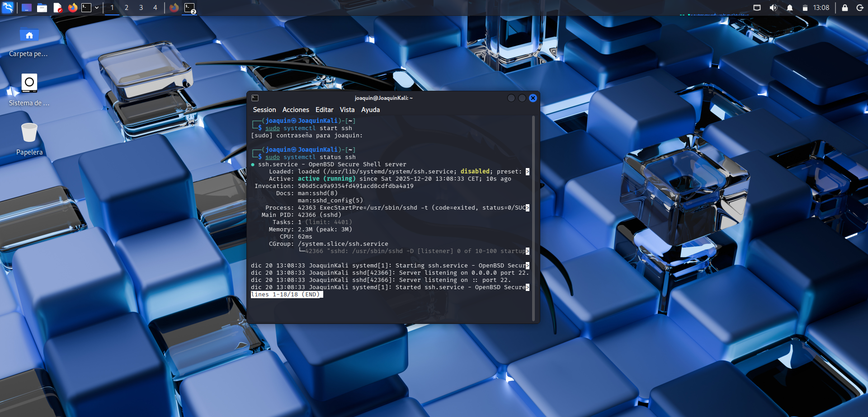Expand the terminal launcher dropdown arrow
868x417 pixels.
[x=96, y=8]
